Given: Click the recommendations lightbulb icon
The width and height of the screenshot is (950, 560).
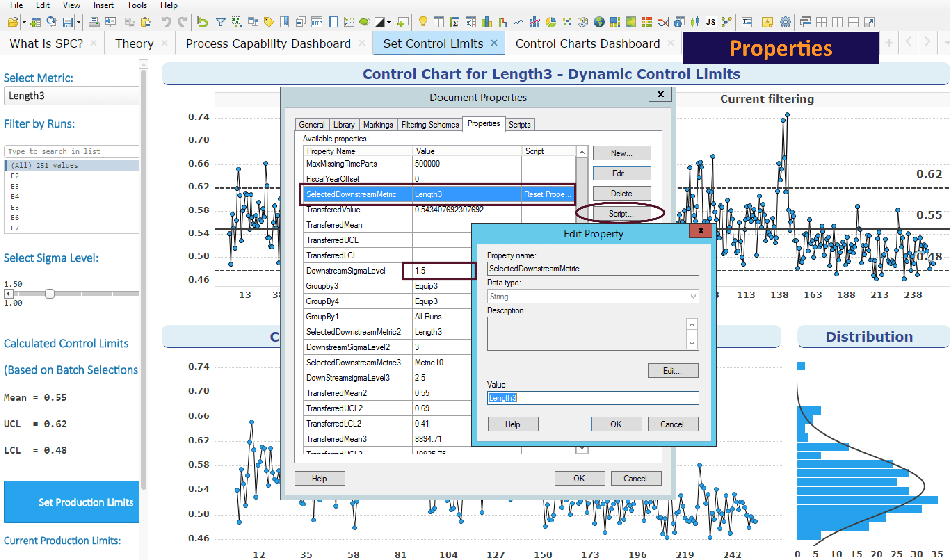Looking at the screenshot, I should click(x=422, y=22).
